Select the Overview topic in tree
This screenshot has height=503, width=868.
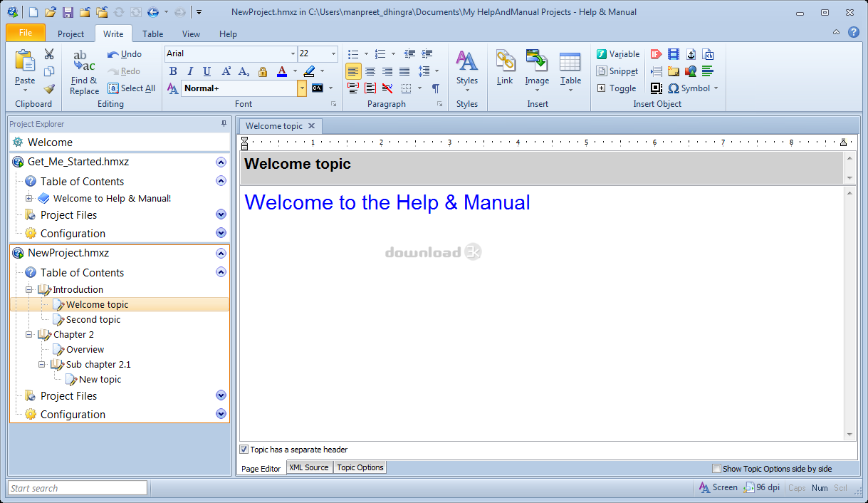tap(85, 350)
